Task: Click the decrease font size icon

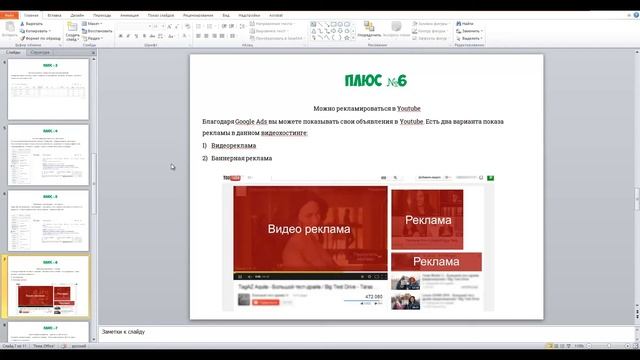Action: point(177,26)
